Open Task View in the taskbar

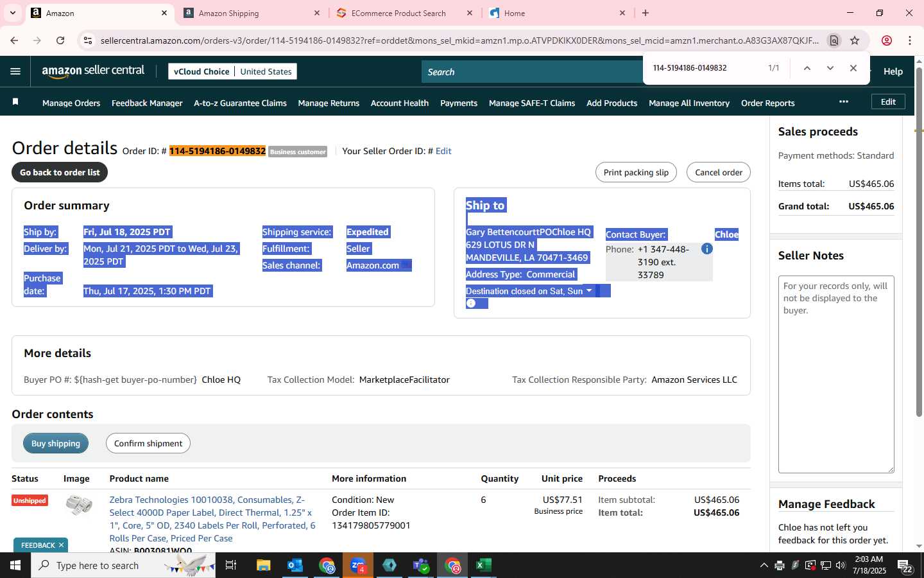pos(231,565)
